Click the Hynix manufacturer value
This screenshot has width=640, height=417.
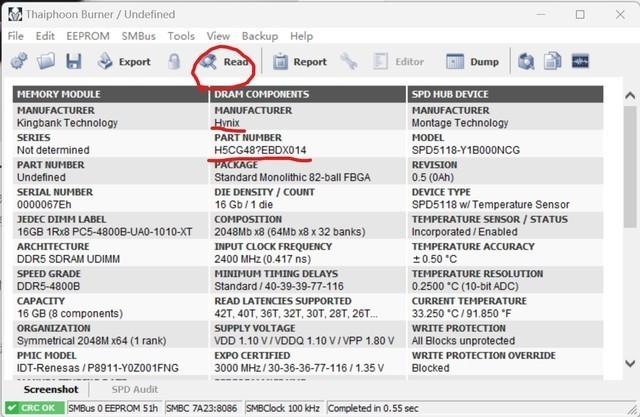(227, 123)
